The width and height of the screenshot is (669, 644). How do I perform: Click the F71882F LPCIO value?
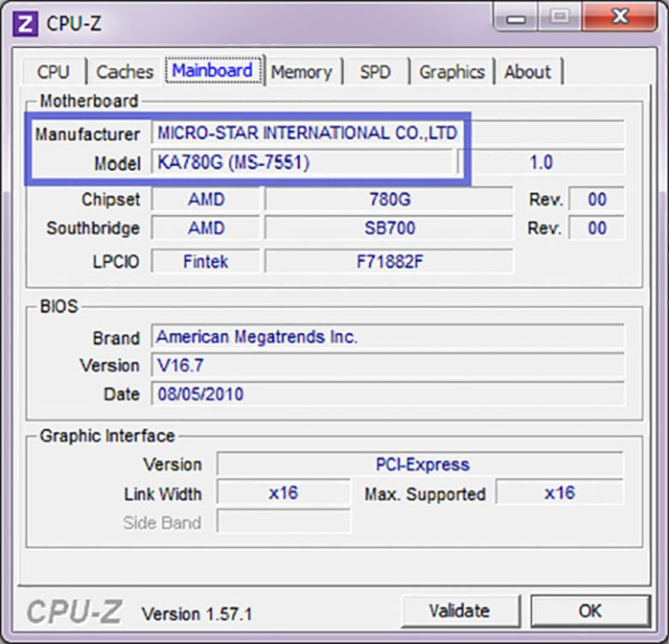click(389, 261)
